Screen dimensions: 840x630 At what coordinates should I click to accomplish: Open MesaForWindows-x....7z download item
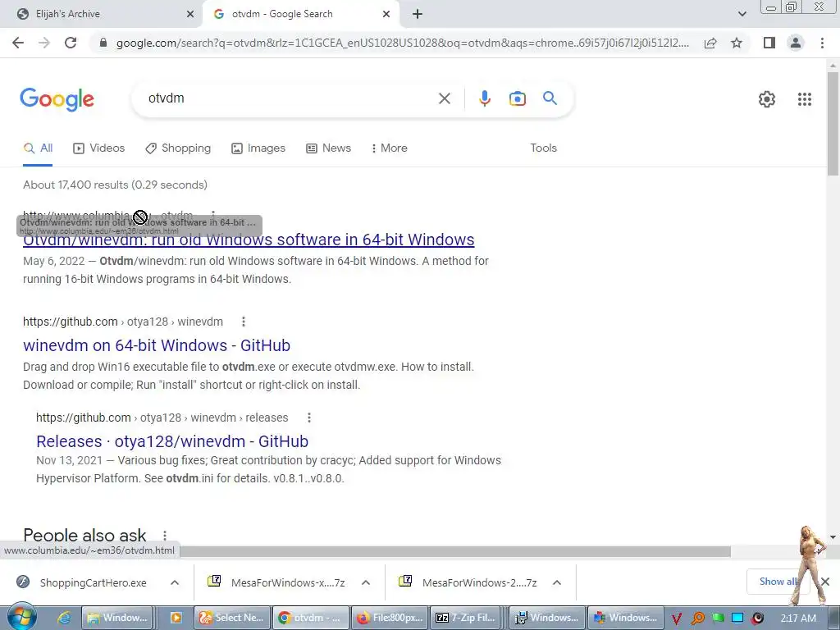point(288,582)
